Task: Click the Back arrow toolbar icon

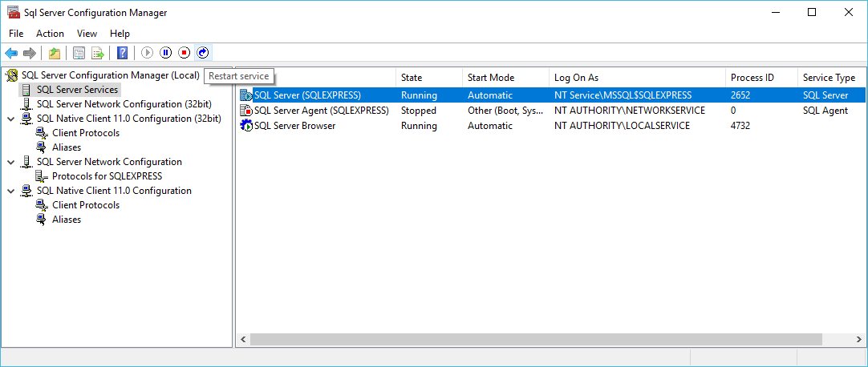Action: (11, 53)
